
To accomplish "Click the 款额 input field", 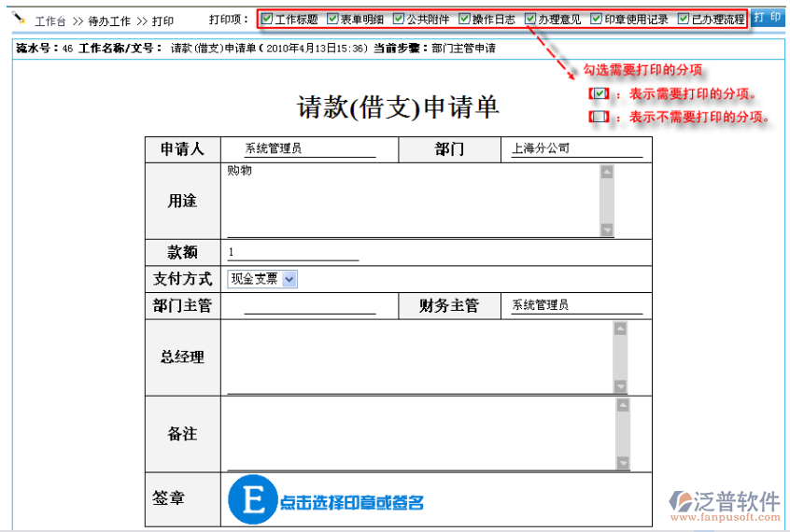I will (x=292, y=252).
